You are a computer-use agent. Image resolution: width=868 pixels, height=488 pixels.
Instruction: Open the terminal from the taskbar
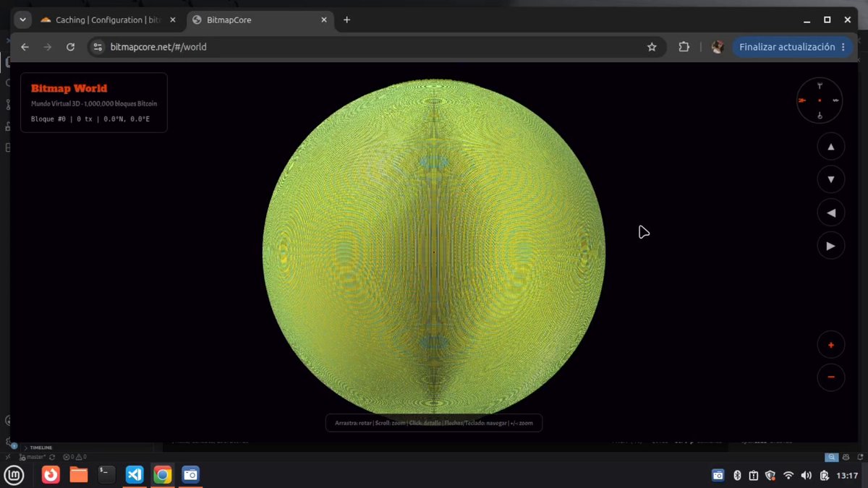(106, 475)
